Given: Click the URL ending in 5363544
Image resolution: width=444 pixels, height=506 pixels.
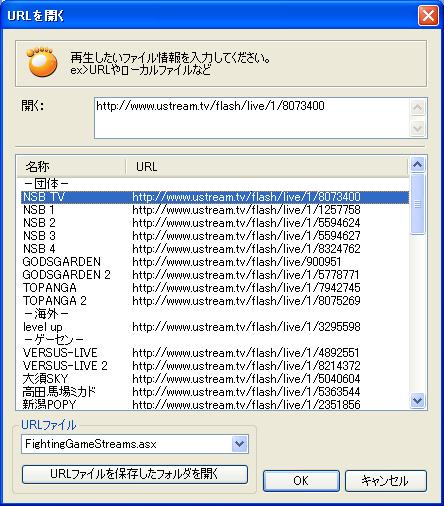Looking at the screenshot, I should 246,392.
